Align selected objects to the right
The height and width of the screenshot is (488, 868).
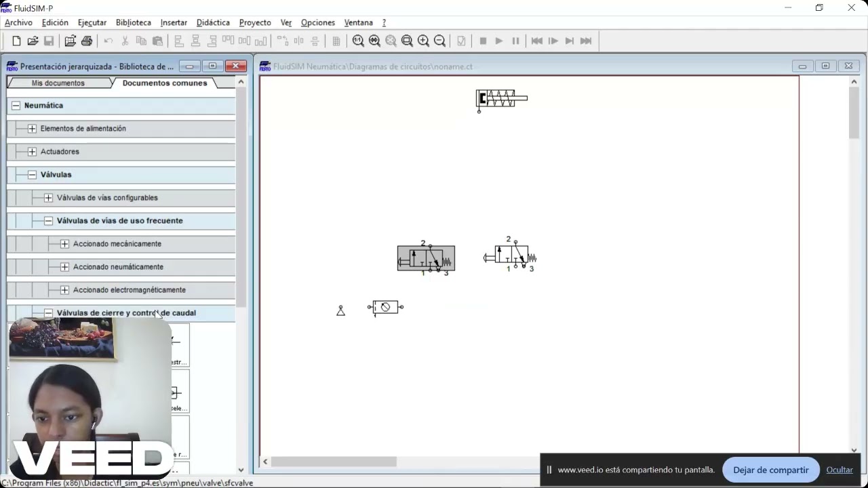212,41
